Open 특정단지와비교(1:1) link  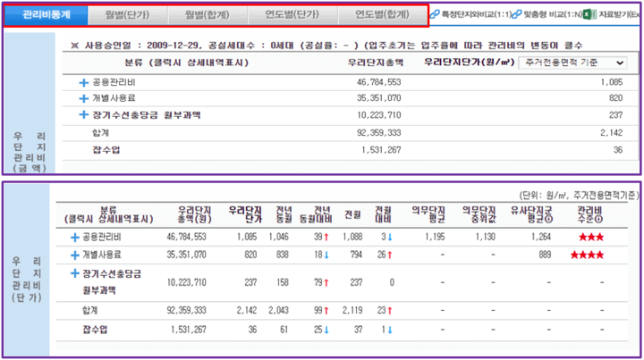point(476,15)
